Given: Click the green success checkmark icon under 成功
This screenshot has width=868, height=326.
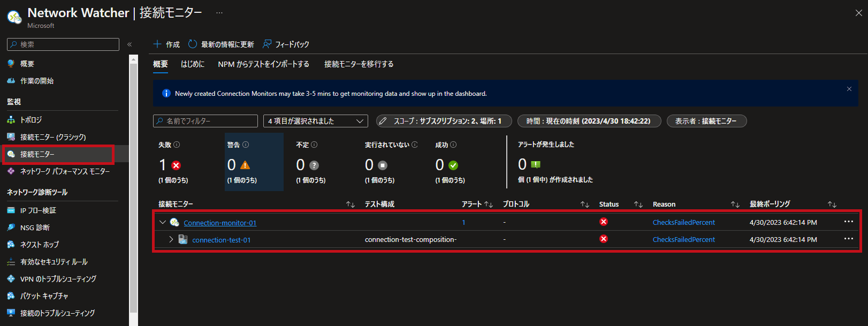Looking at the screenshot, I should [453, 165].
